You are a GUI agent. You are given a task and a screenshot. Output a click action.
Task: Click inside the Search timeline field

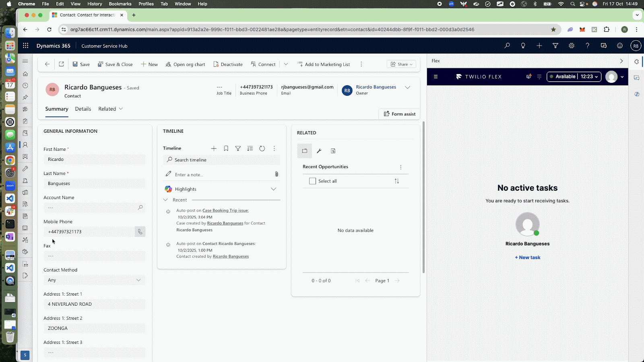click(x=221, y=160)
